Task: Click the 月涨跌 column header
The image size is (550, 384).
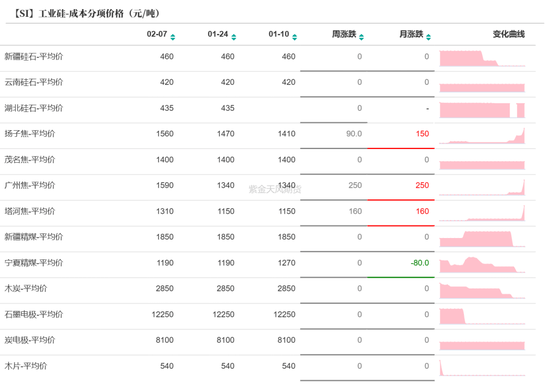Action: click(411, 34)
